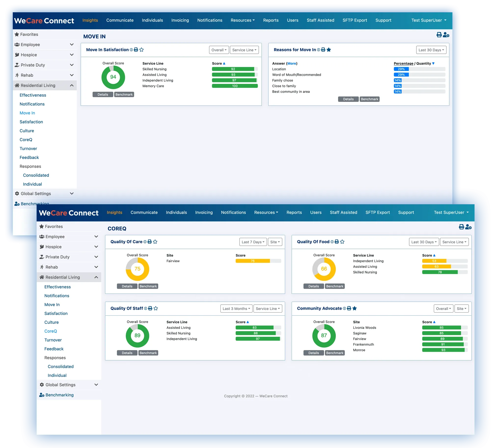Click Benchmark button under Community Advocate score
This screenshot has height=448, width=491.
[335, 353]
